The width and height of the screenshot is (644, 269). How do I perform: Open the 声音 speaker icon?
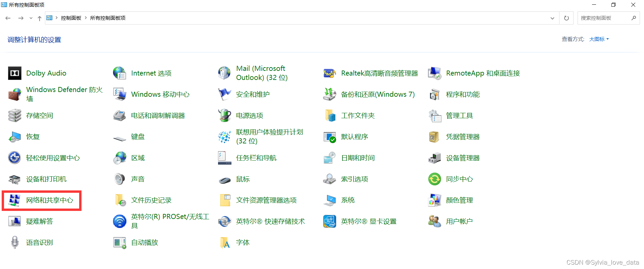point(120,179)
